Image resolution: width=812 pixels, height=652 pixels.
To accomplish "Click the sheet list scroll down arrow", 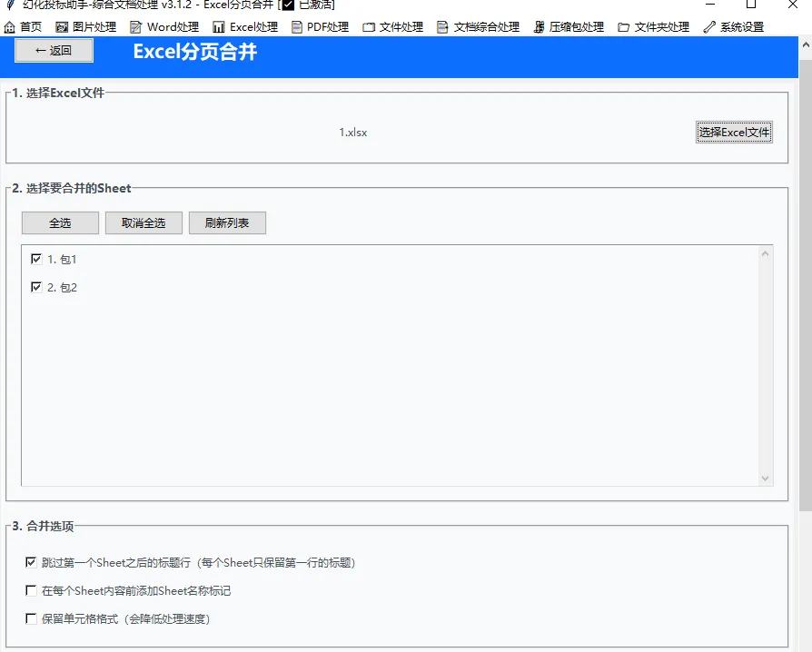I will click(766, 479).
